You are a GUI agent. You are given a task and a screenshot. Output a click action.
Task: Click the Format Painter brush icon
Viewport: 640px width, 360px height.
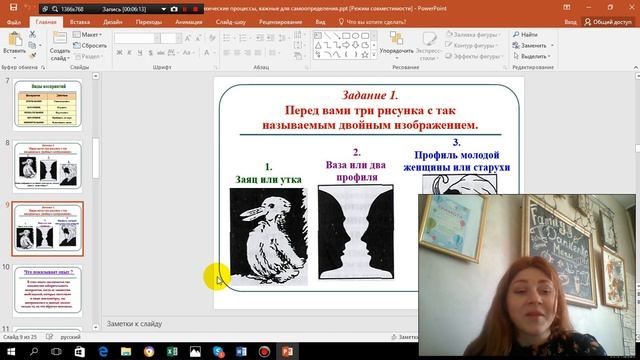pyautogui.click(x=32, y=55)
